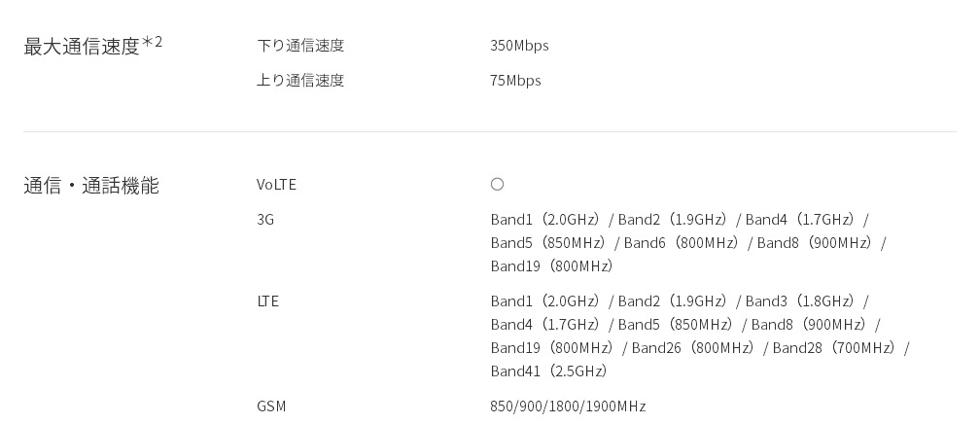Click the footnote marker *2 beside 最大通信速度
This screenshot has height=424, width=980.
click(x=153, y=42)
